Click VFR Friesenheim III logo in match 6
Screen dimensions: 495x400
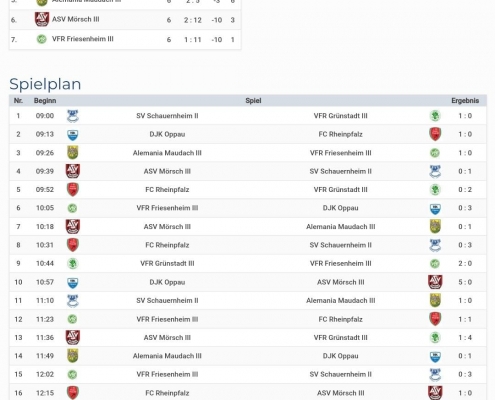click(73, 208)
